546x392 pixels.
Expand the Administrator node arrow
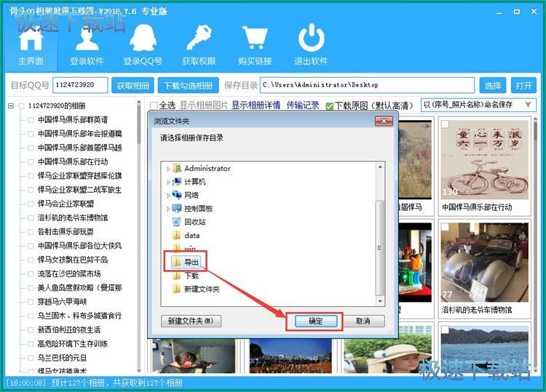(x=168, y=169)
